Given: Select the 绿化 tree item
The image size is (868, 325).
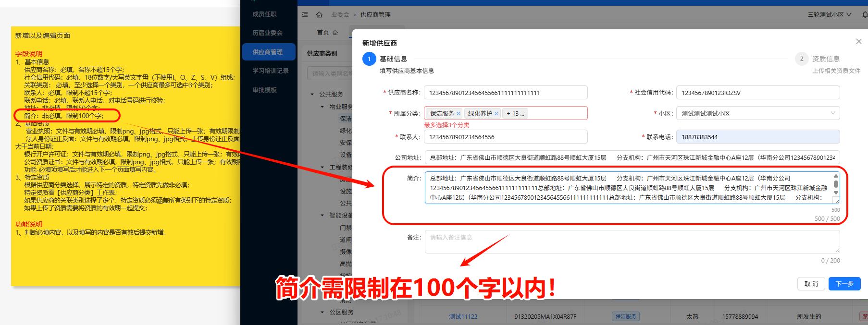Looking at the screenshot, I should tap(346, 131).
